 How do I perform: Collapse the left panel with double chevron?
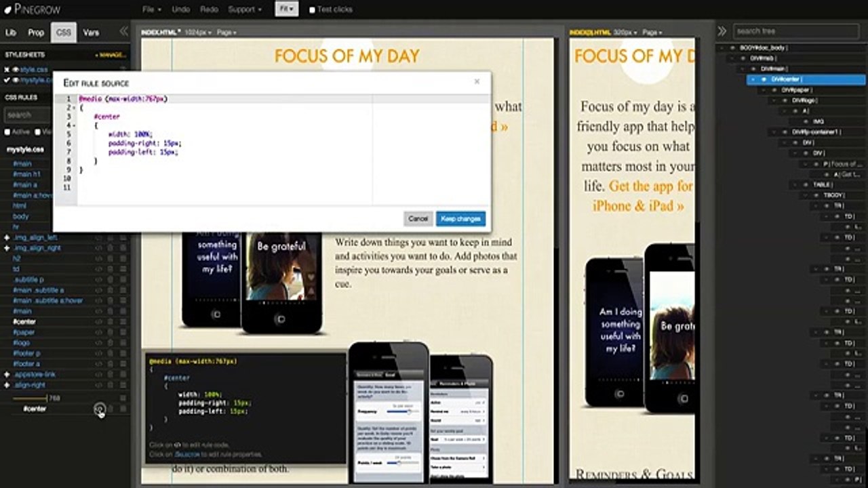(x=123, y=31)
